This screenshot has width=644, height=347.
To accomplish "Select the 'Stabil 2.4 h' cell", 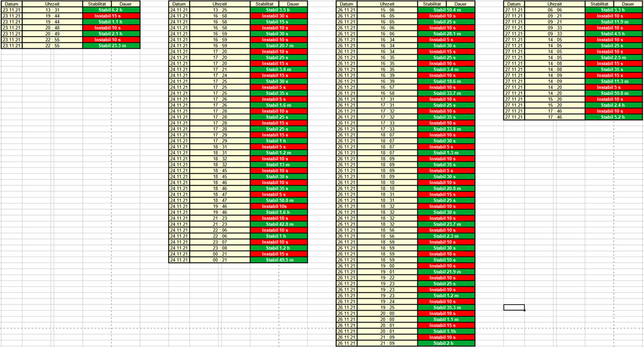I will [614, 105].
